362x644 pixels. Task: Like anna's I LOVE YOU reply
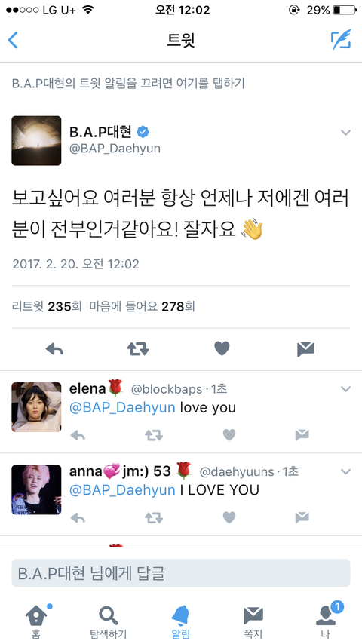(229, 517)
